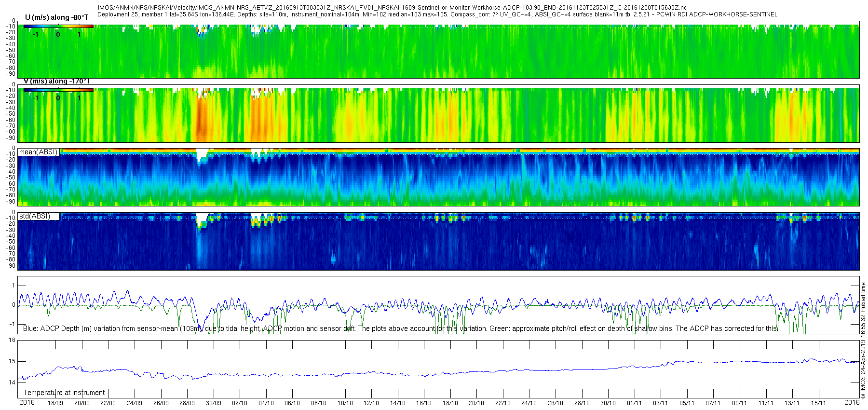Click the temperature axis value 14
868x410 pixels.
(x=12, y=383)
